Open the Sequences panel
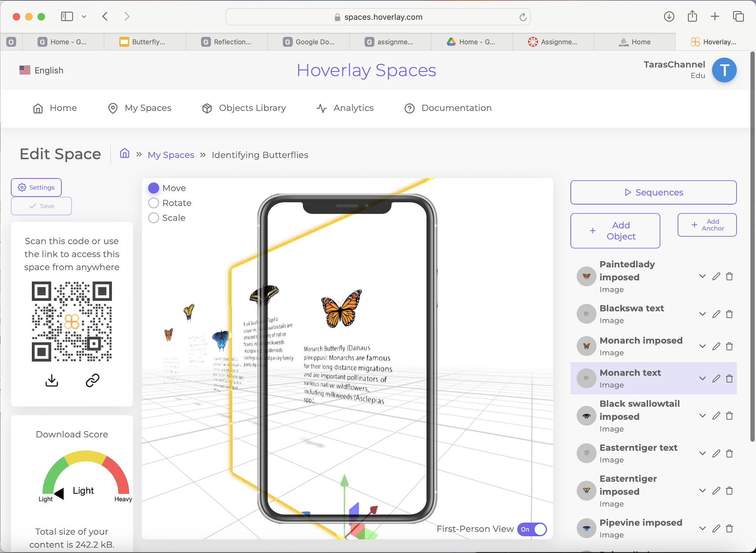 pyautogui.click(x=653, y=192)
